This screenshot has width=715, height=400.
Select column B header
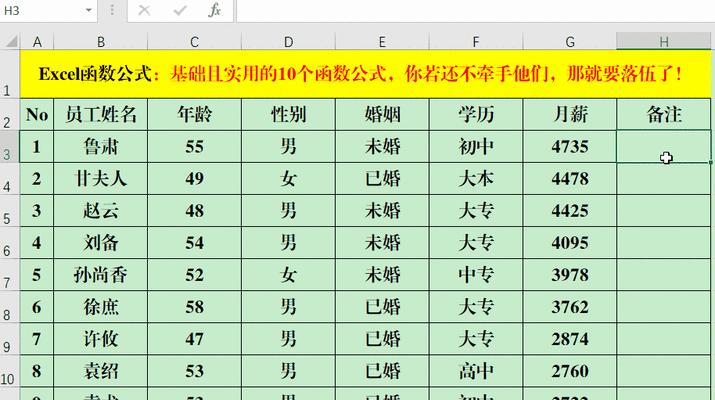coord(101,42)
